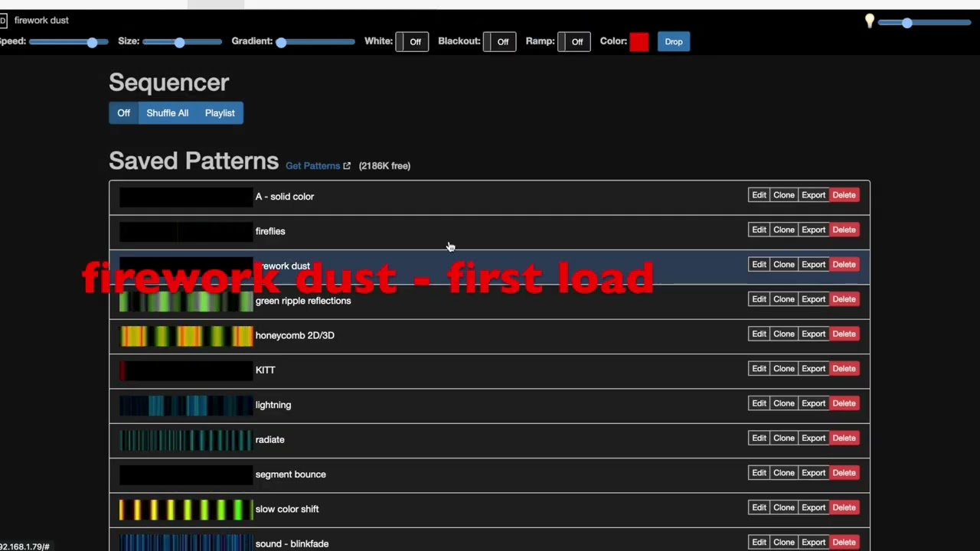
Task: Click the brightness slider next to the lightbulb
Action: tap(925, 23)
